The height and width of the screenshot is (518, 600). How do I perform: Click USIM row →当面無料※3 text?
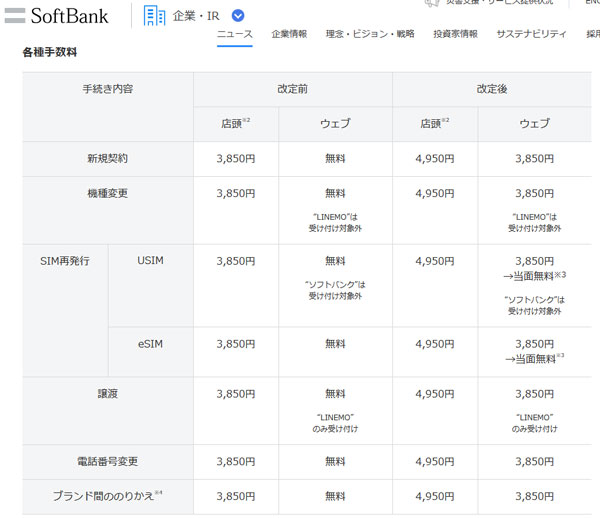point(534,276)
